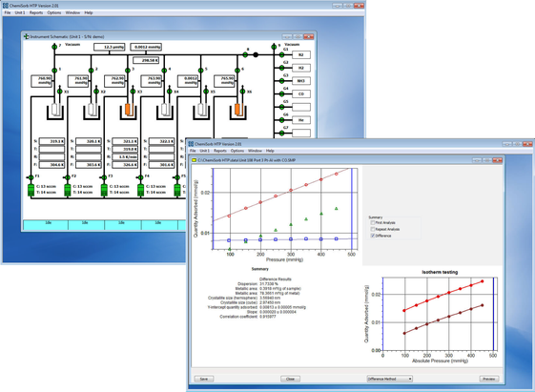Click exhaust valve X5
This screenshot has width=535, height=392.
click(206, 92)
